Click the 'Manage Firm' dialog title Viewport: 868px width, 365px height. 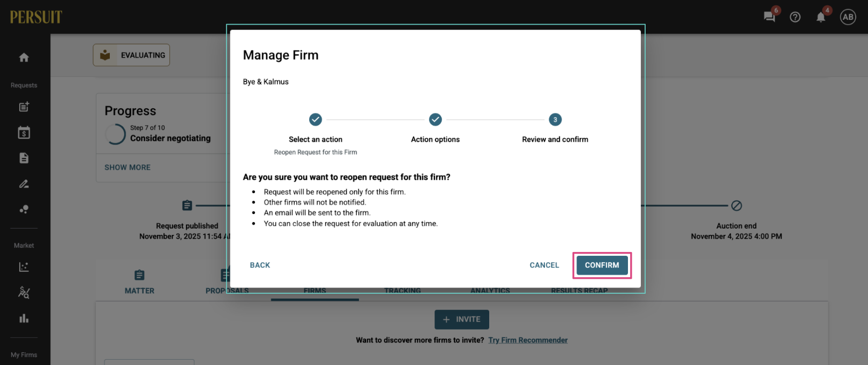point(281,55)
